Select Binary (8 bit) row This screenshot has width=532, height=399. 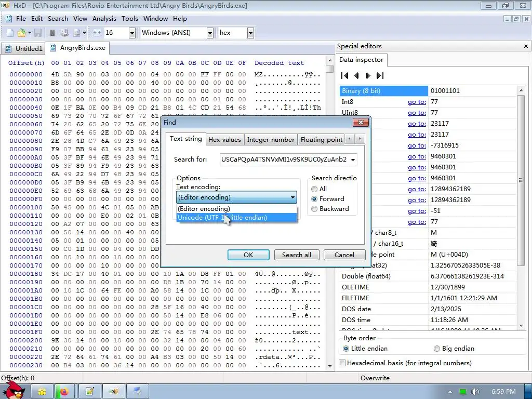pyautogui.click(x=428, y=91)
